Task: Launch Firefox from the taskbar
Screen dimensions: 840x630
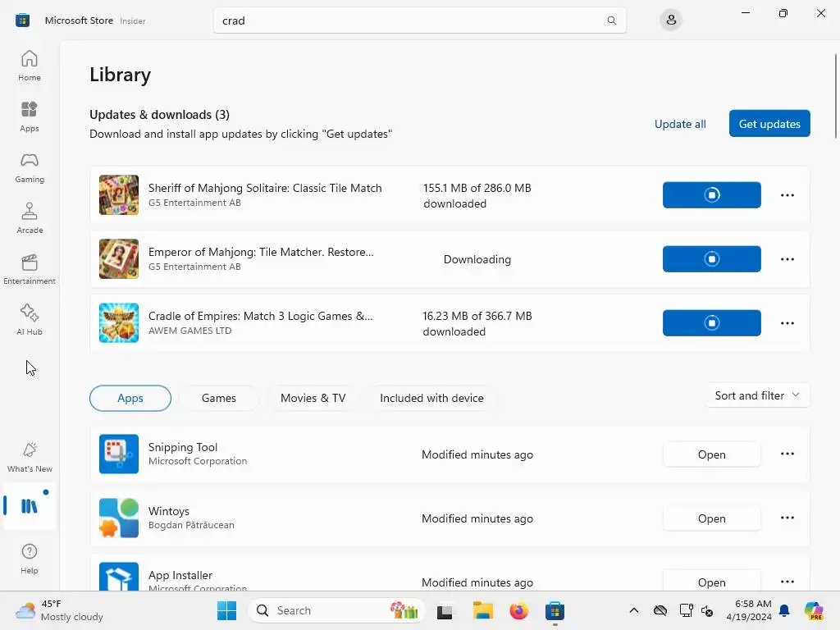Action: (518, 610)
